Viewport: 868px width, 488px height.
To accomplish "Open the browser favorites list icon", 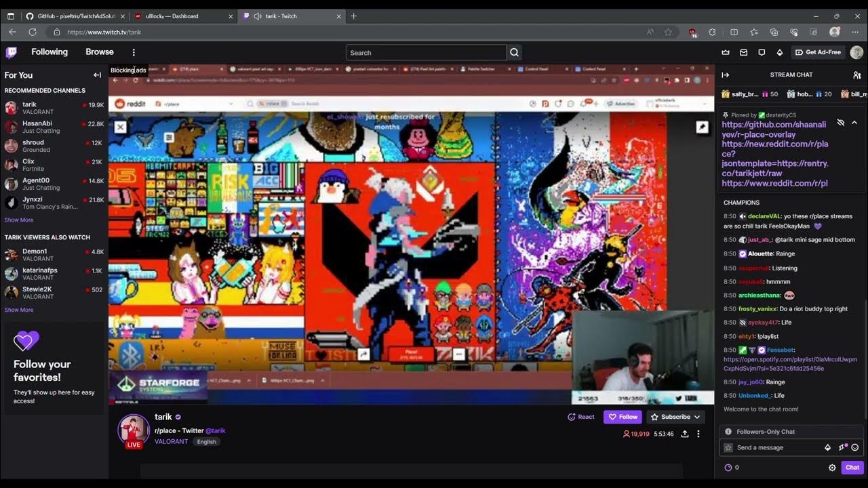I will coord(753,32).
